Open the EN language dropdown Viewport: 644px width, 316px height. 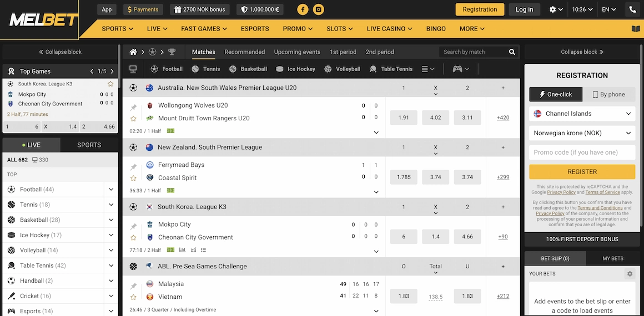[609, 9]
